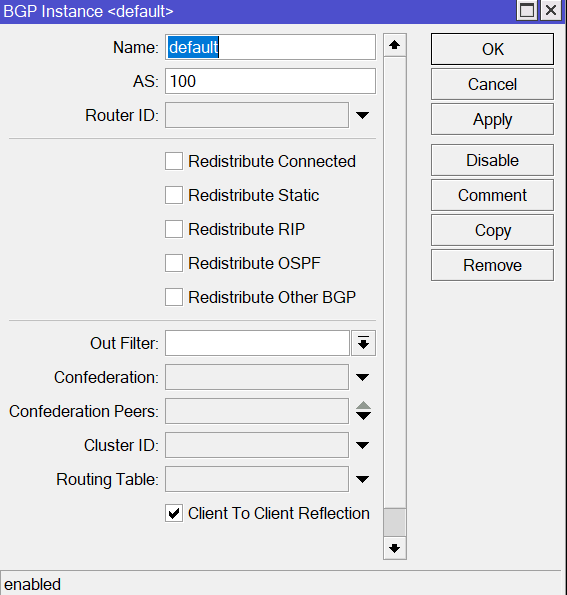Expand the Router ID field arrow
The width and height of the screenshot is (567, 595).
362,115
